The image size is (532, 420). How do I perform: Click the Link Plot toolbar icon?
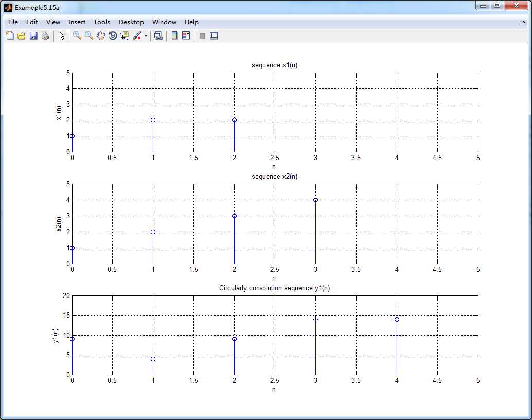158,36
